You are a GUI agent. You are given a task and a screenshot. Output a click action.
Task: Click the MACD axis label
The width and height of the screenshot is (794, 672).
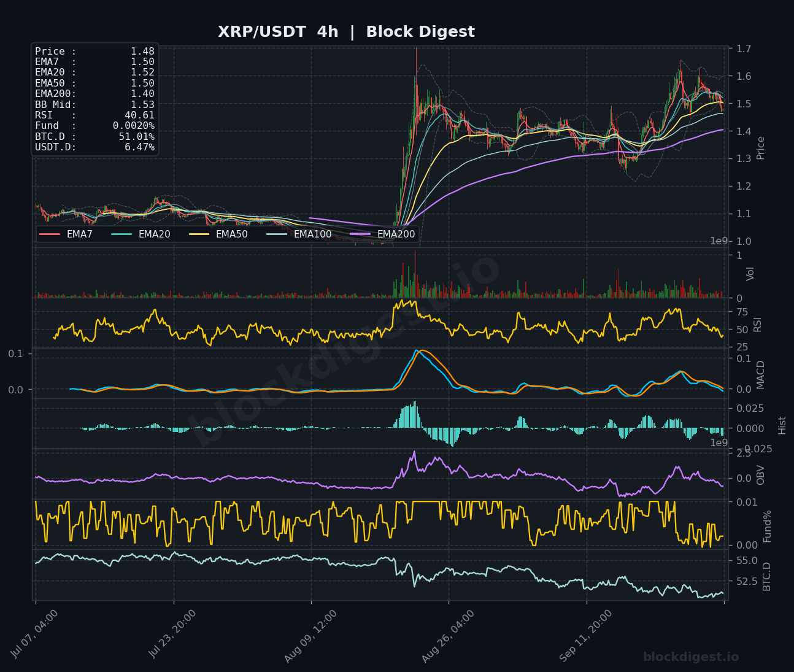tap(761, 374)
